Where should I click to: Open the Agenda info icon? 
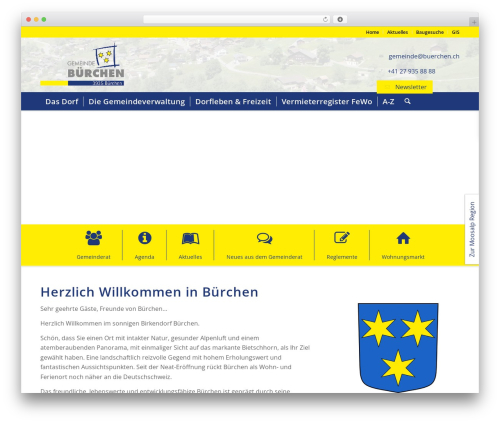[145, 238]
